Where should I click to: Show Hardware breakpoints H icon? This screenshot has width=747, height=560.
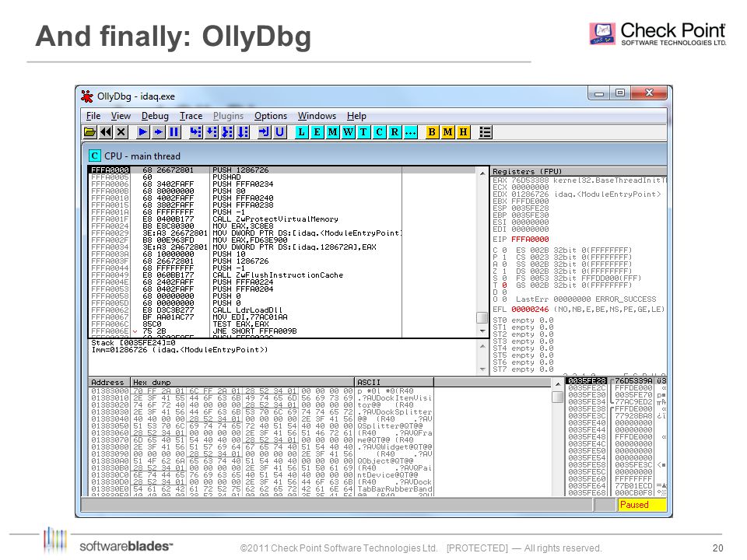463,132
